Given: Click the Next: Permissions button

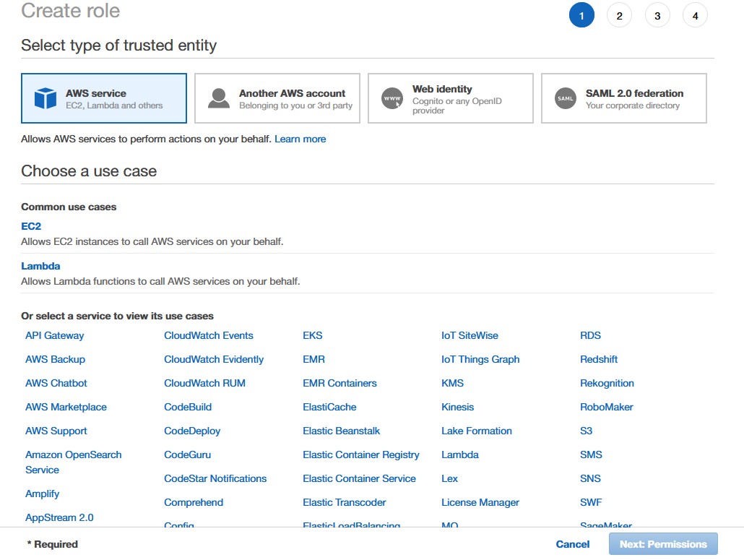Looking at the screenshot, I should coord(663,544).
